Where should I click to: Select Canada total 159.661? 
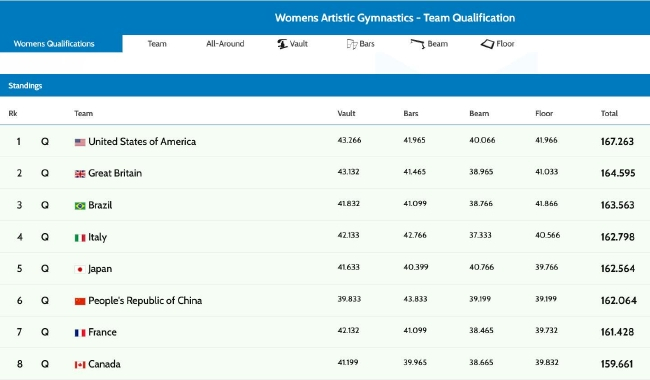point(617,364)
